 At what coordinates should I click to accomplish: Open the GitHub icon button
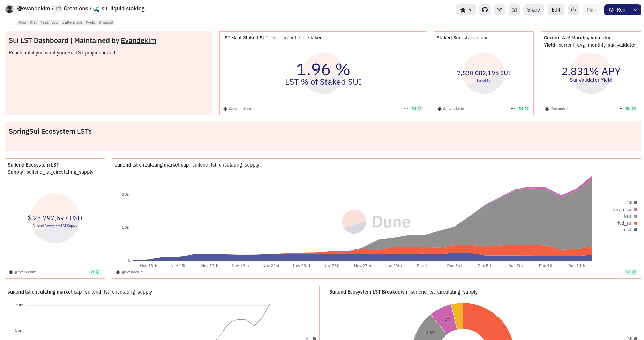[x=485, y=10]
